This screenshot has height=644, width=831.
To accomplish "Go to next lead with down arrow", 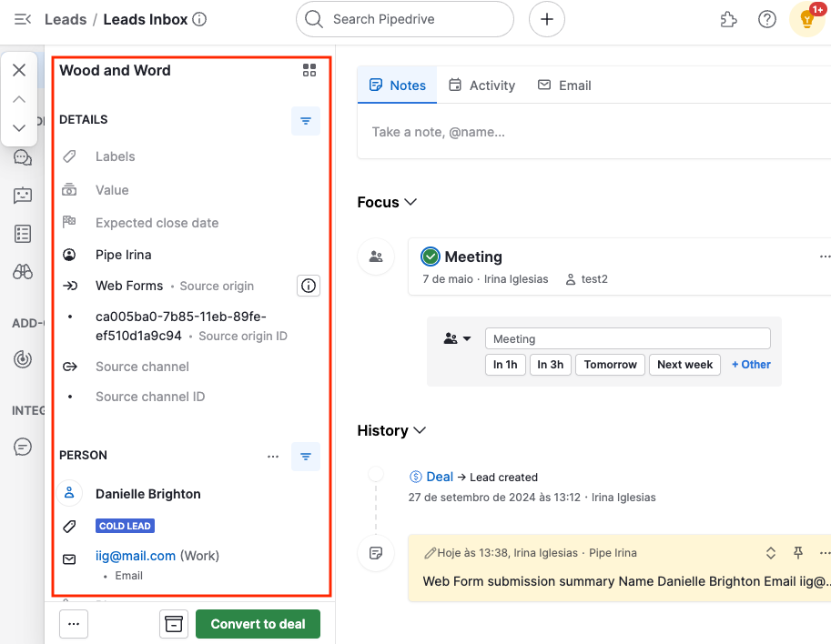I will point(19,127).
